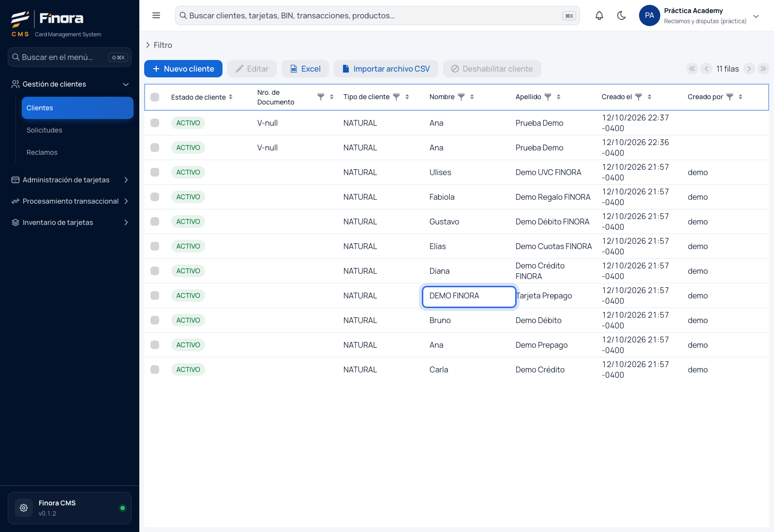Expand the Filtro section
This screenshot has height=532, width=774.
point(159,45)
